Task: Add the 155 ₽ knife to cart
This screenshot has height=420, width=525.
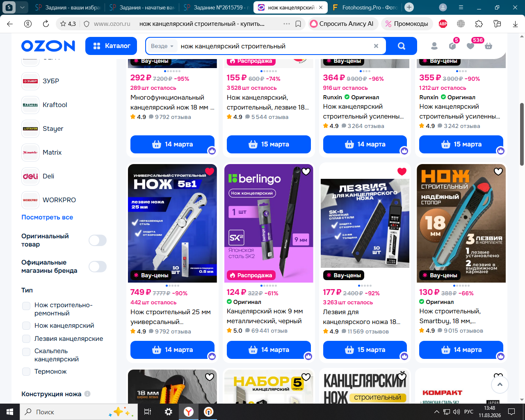Action: click(x=269, y=144)
